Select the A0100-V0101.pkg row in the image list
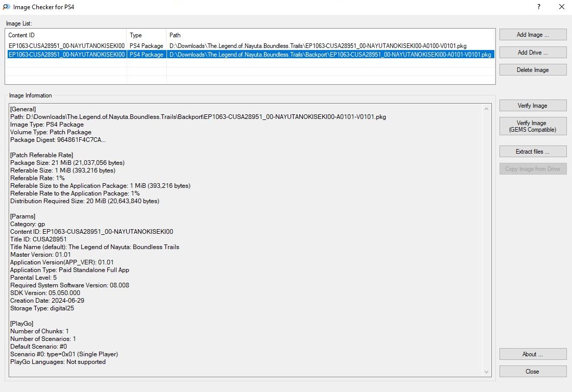This screenshot has height=392, width=572. 250,46
